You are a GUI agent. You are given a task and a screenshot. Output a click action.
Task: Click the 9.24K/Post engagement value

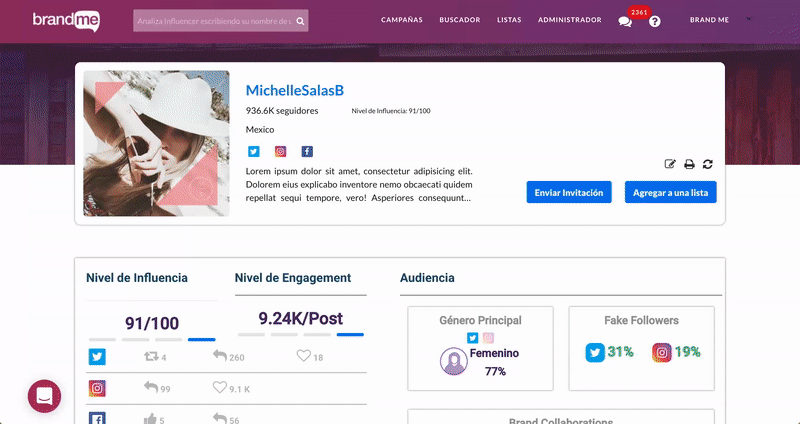[x=301, y=318]
